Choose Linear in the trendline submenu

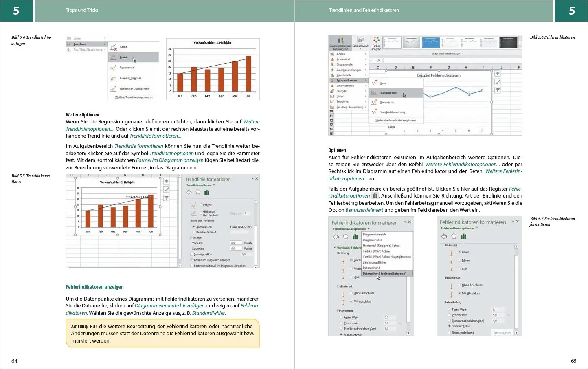[x=133, y=57]
